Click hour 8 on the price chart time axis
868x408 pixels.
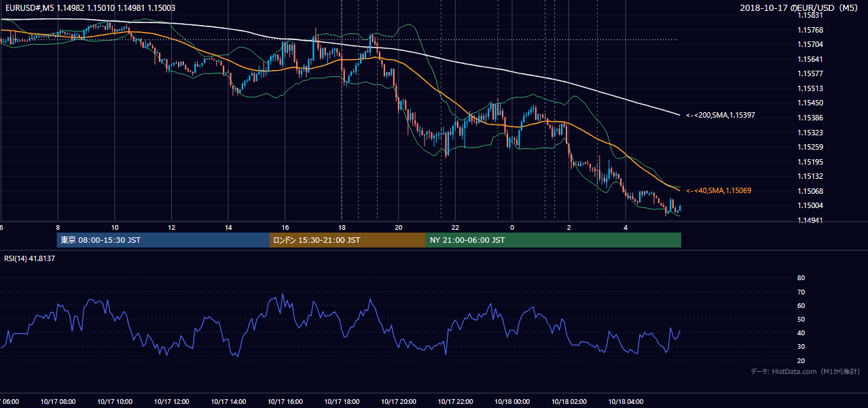pos(58,227)
